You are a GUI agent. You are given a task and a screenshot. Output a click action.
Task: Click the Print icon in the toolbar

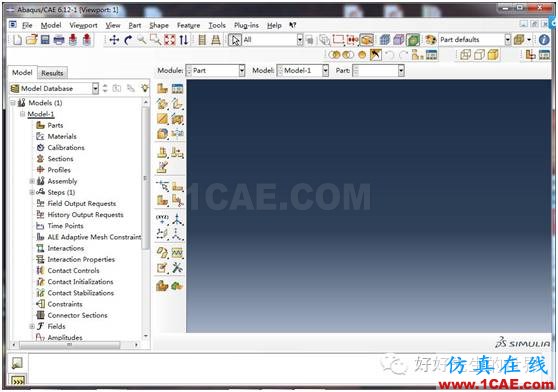point(59,40)
